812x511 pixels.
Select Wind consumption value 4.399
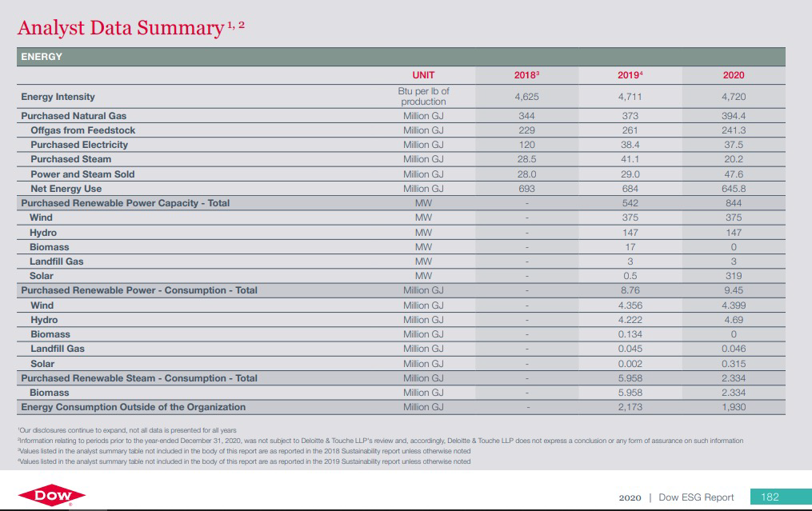coord(734,305)
